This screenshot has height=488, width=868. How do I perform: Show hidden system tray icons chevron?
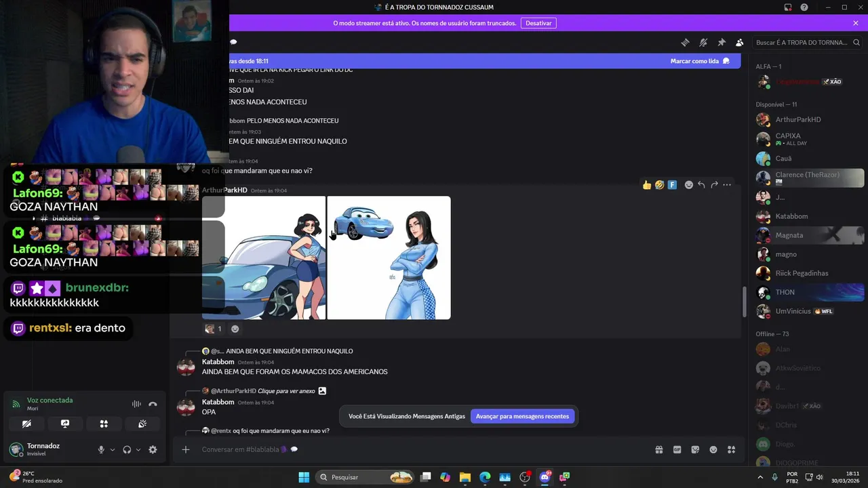coord(760,477)
